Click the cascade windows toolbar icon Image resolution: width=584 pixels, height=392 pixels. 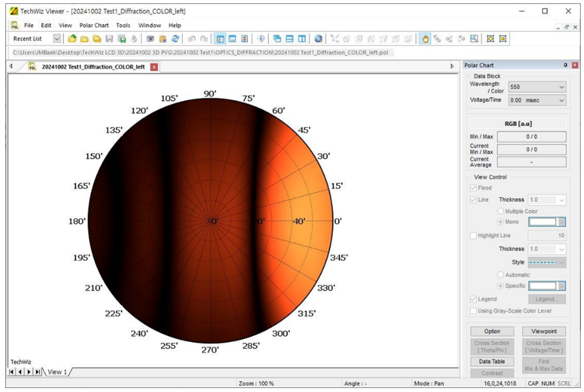(277, 39)
